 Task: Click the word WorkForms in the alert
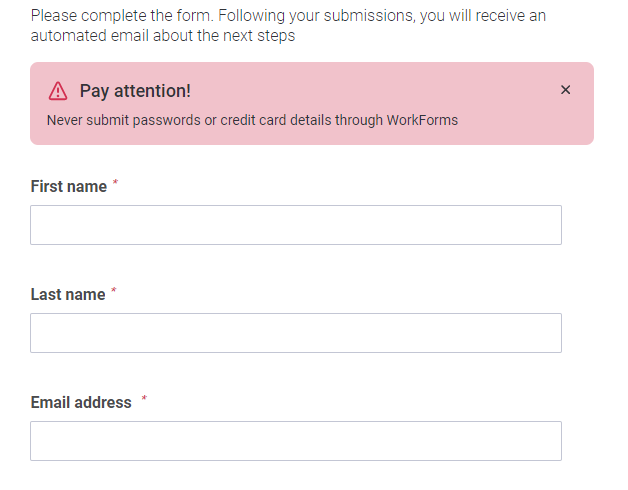(422, 121)
